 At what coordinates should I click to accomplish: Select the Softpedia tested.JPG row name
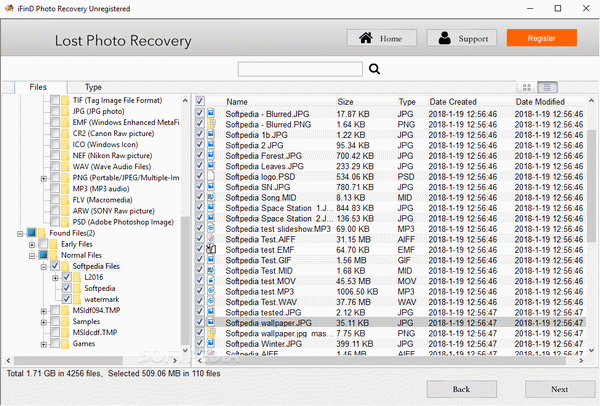[x=263, y=312]
